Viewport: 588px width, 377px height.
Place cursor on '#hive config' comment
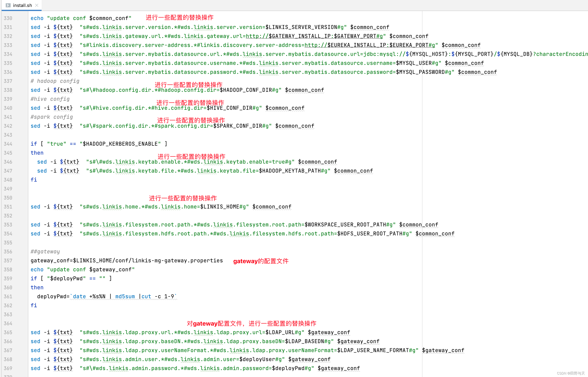[50, 99]
